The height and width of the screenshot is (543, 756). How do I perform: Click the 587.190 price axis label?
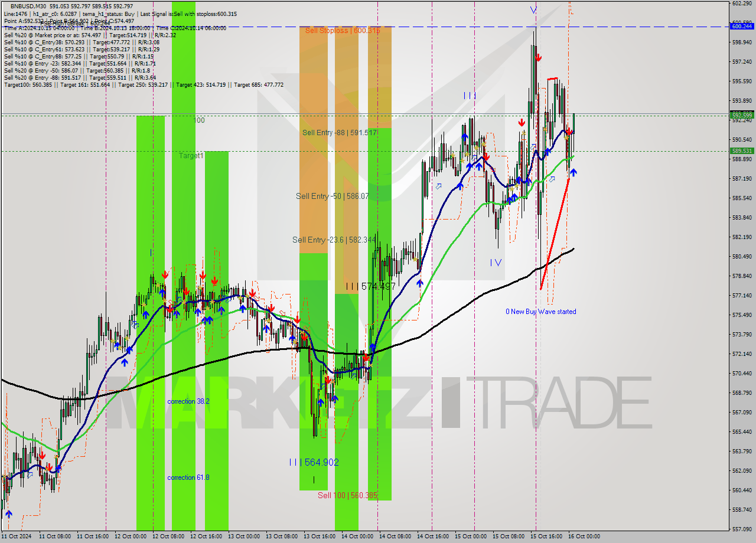pos(742,179)
